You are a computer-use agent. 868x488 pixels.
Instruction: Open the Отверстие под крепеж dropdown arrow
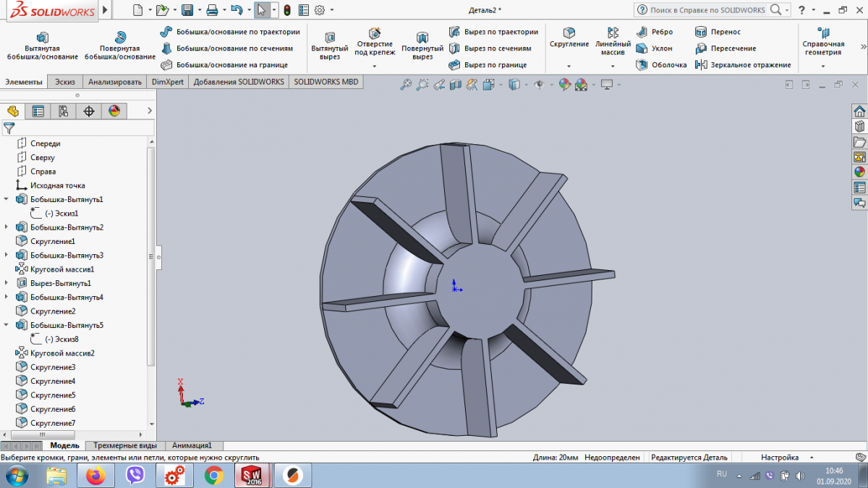374,66
